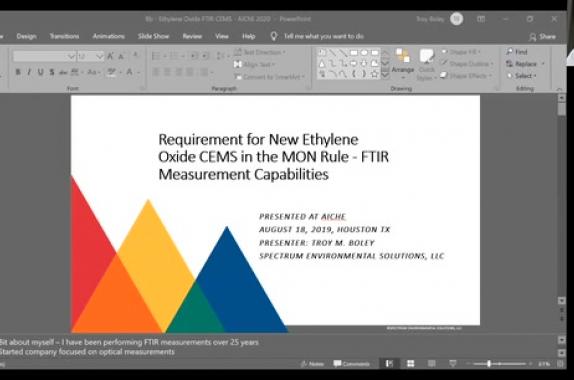The height and width of the screenshot is (380, 574).
Task: Switch to Slide Sorter view icon
Action: pos(411,364)
